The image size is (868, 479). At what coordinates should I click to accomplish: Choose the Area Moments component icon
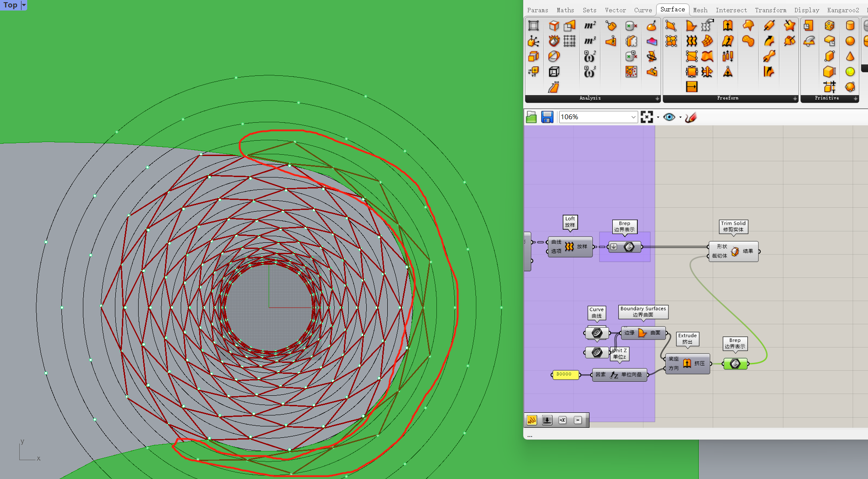[x=590, y=57]
